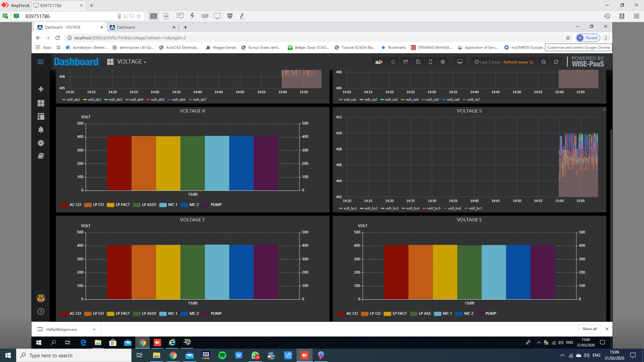Screen dimensions: 644x362
Task: Open Spotify from the outer taskbar
Action: tap(222, 355)
